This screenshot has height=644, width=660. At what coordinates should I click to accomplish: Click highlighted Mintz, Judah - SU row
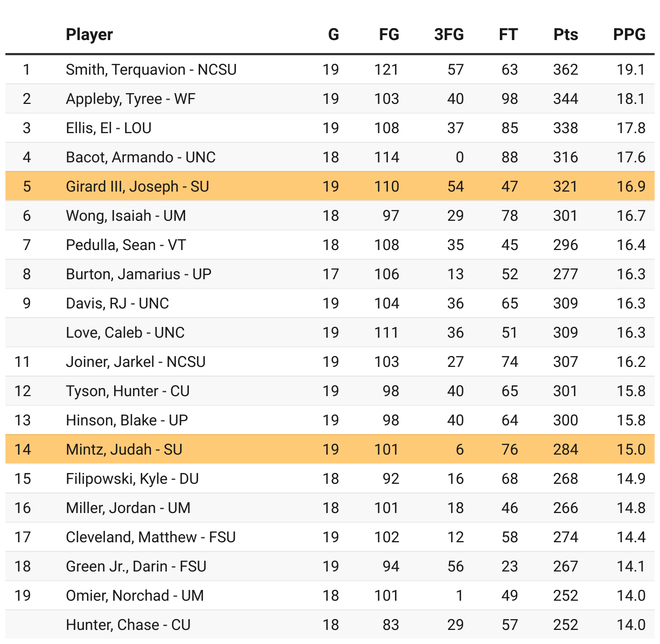(x=330, y=450)
